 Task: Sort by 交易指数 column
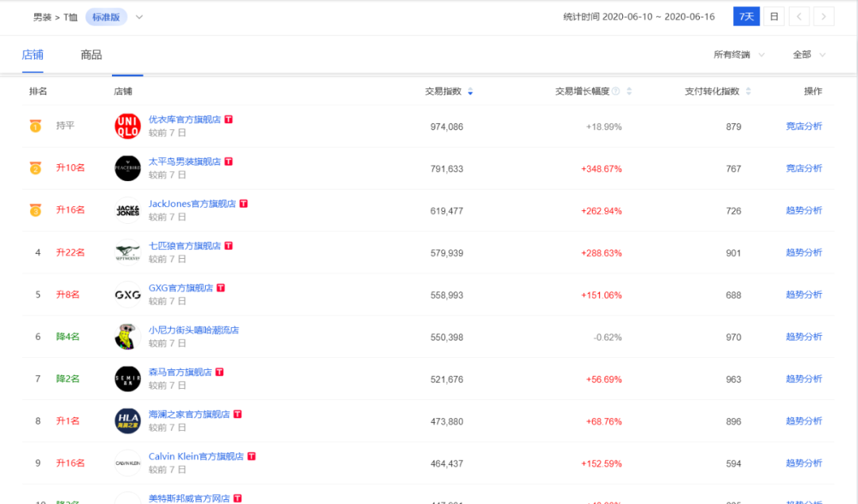click(470, 91)
